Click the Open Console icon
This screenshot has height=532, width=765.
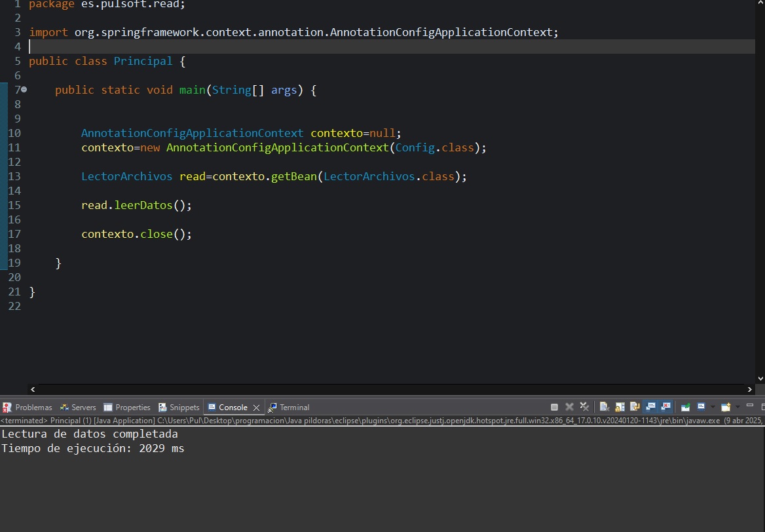725,407
